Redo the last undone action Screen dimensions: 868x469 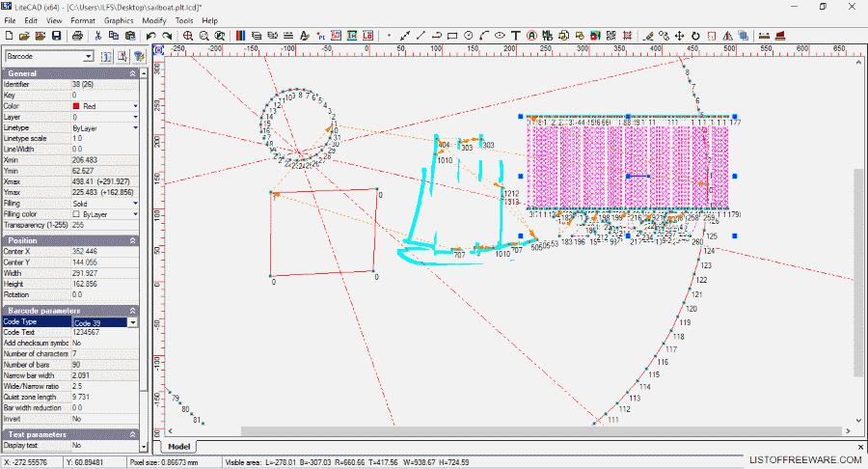point(167,36)
